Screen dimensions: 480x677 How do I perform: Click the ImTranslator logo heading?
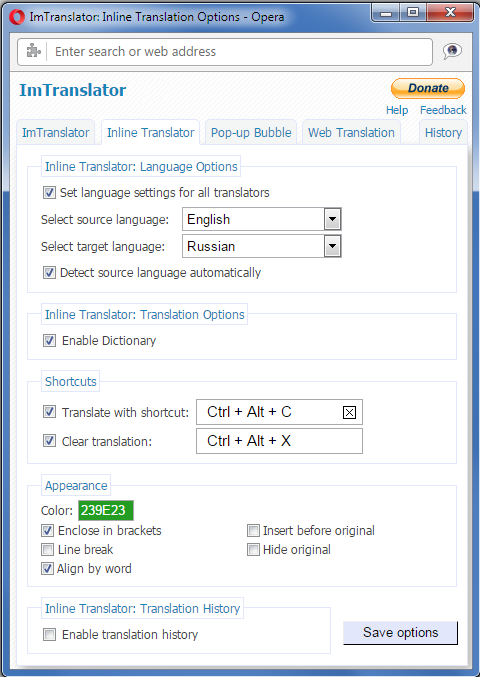73,90
